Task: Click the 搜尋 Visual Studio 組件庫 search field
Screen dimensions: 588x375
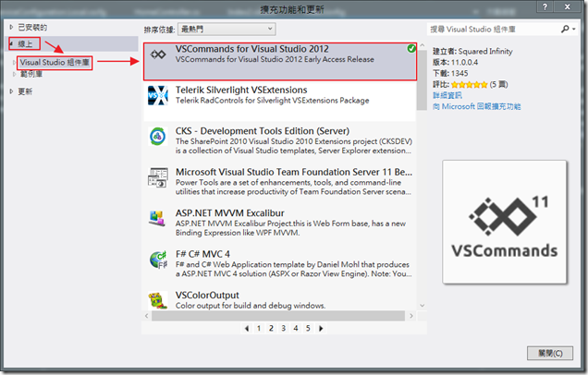Action: click(x=494, y=29)
